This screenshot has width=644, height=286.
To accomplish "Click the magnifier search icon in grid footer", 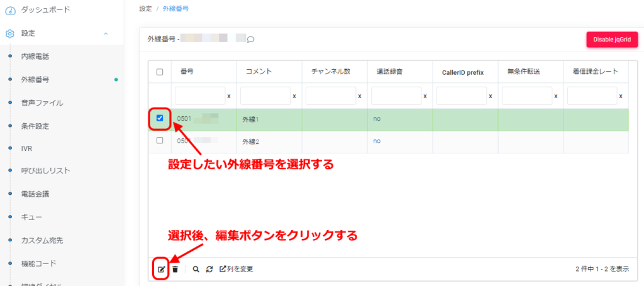I will point(196,269).
